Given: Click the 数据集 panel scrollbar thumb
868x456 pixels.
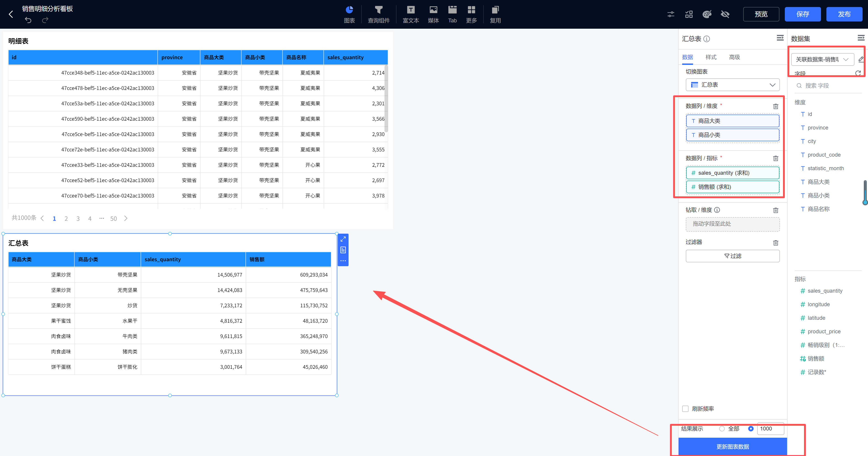Looking at the screenshot, I should 865,192.
